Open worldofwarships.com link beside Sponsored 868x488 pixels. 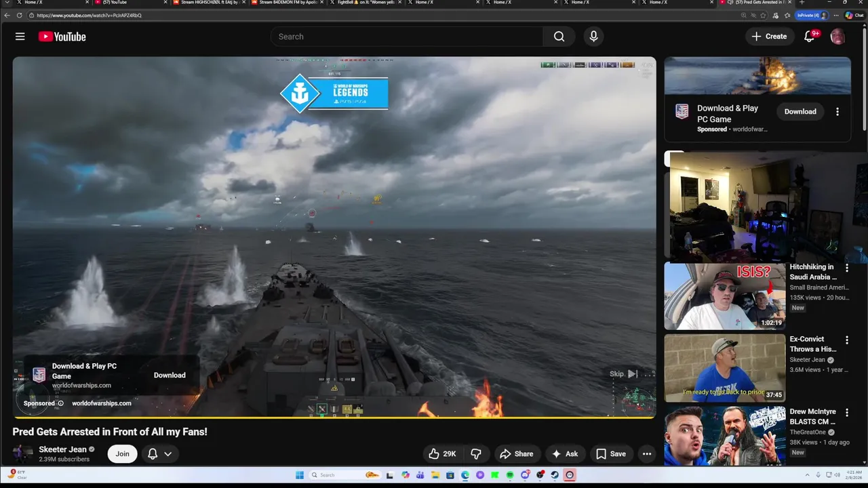click(x=102, y=403)
